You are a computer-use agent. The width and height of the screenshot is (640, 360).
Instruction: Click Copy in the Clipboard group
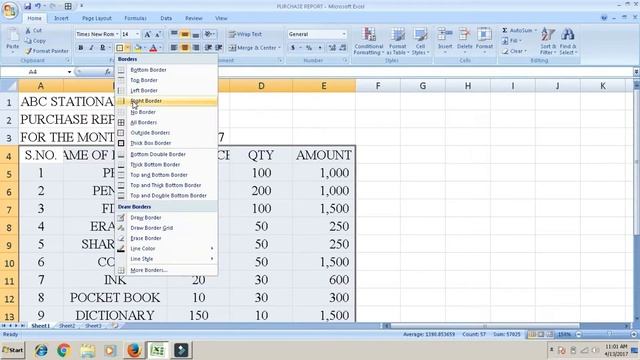35,41
